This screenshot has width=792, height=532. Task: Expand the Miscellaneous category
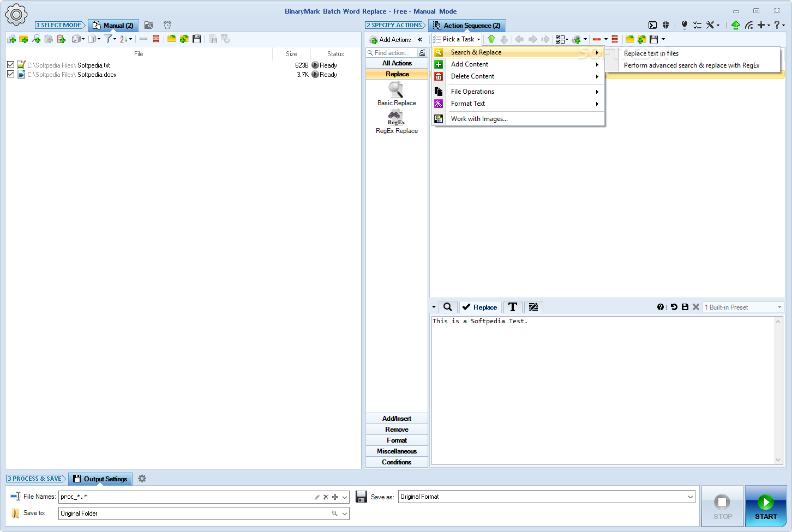[397, 451]
